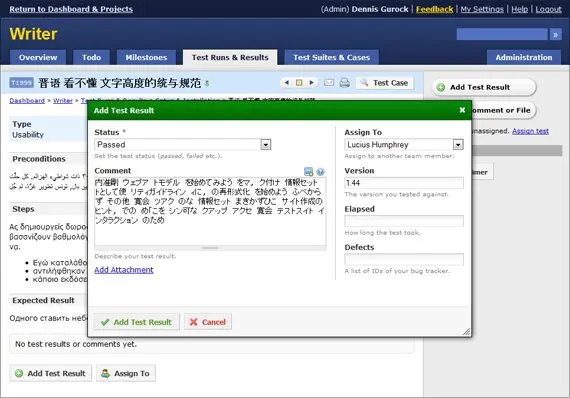Click the comment help question icon
This screenshot has width=570, height=398.
pos(320,172)
